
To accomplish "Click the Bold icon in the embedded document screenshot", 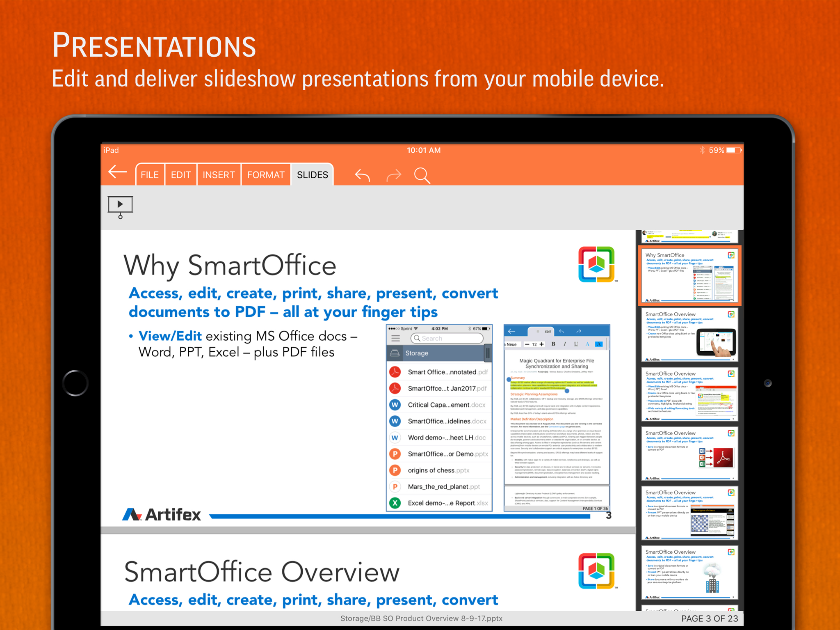I will [x=553, y=344].
